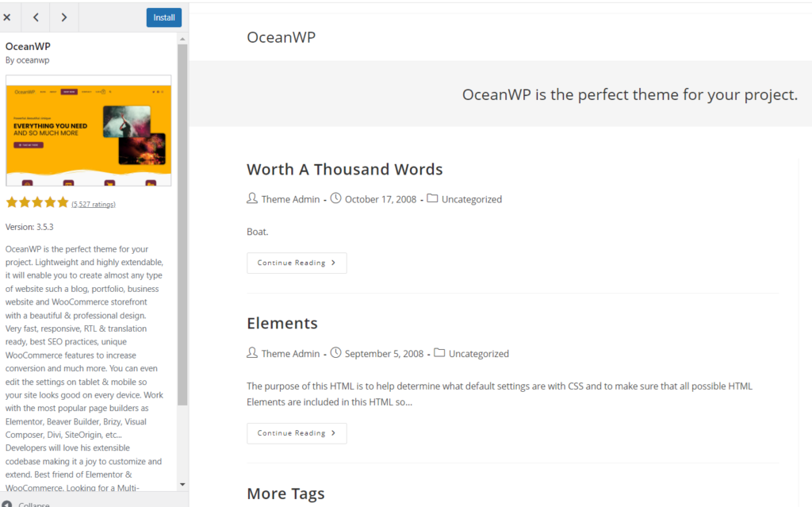The width and height of the screenshot is (812, 507).
Task: Open Uncategorized category under Worth A Thousand Words
Action: [x=472, y=200]
